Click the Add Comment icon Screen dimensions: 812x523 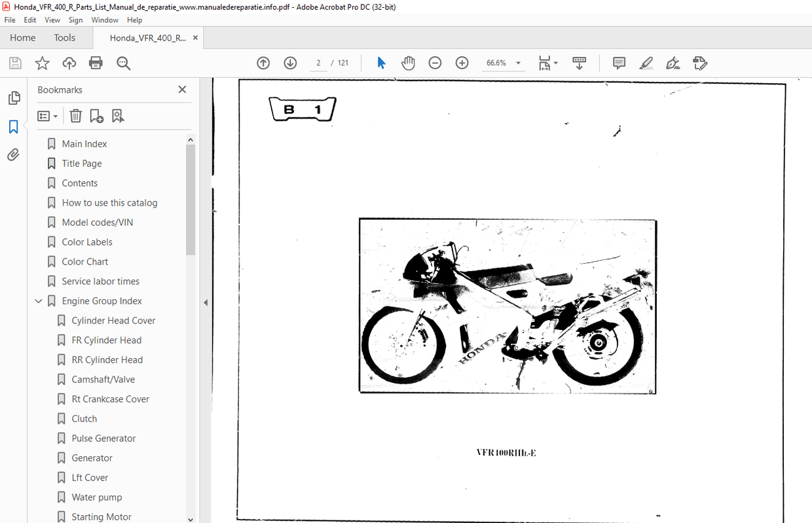pos(618,63)
